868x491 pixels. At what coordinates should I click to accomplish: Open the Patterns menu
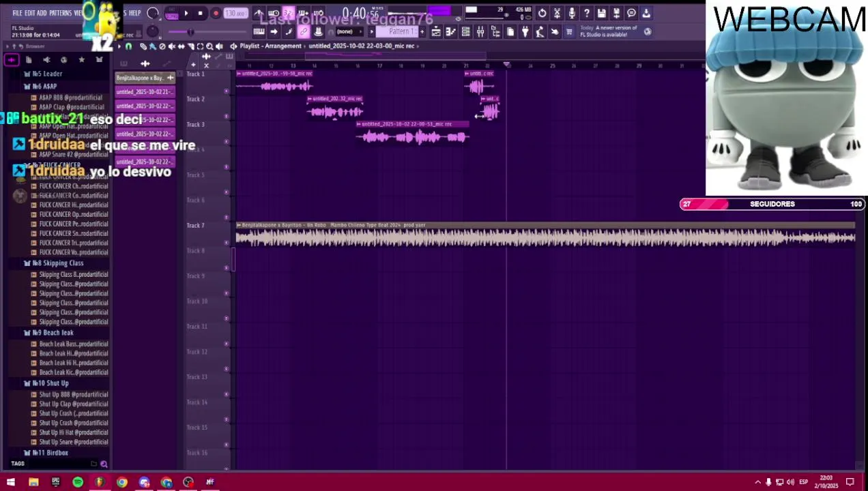[x=60, y=13]
